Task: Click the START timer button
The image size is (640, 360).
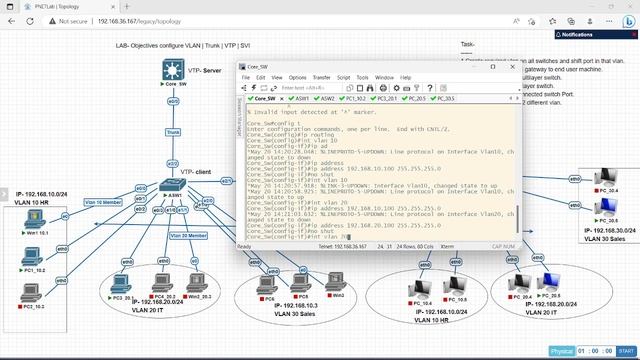Action: [x=626, y=351]
